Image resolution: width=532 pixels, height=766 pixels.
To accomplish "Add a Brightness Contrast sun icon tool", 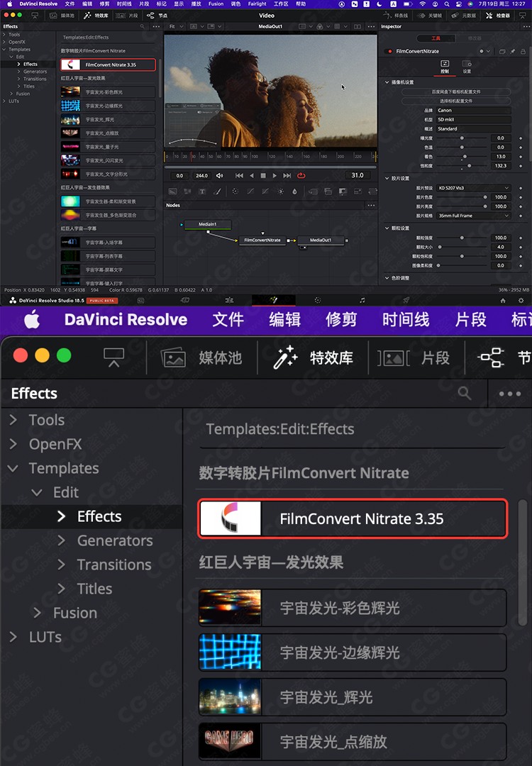I will (x=281, y=191).
